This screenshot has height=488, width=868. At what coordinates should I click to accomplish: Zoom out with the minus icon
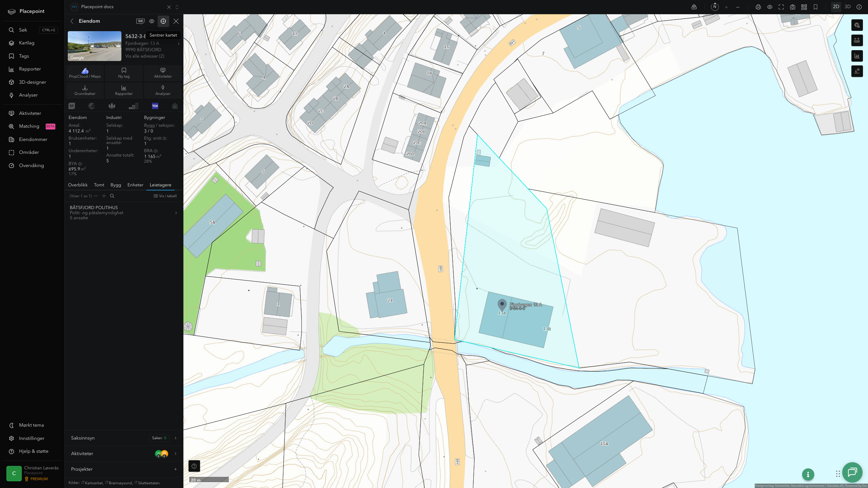tap(738, 7)
